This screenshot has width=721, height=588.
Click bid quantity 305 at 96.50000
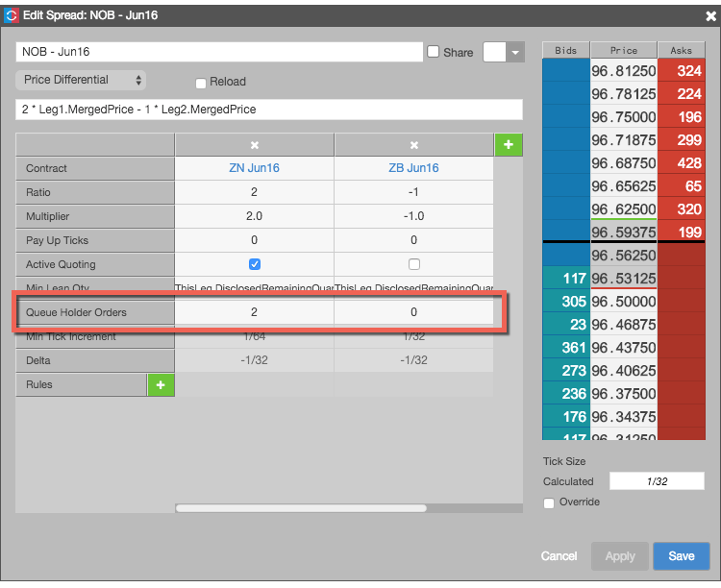click(566, 301)
